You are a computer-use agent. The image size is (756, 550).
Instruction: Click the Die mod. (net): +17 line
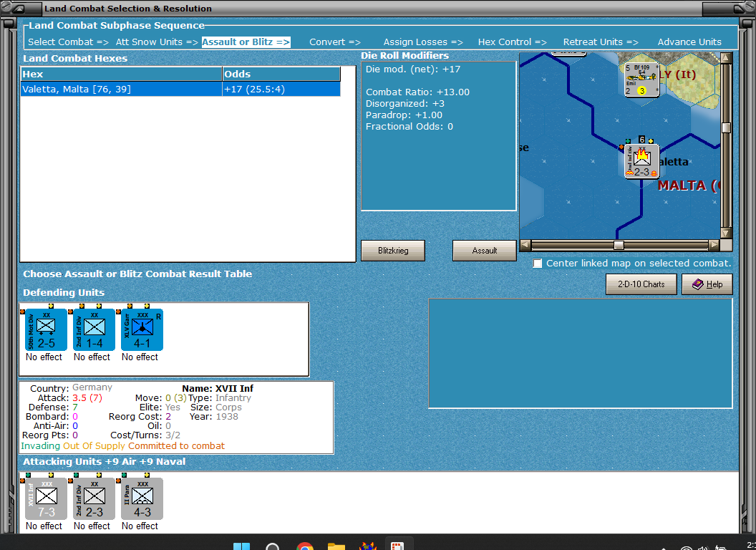(412, 69)
